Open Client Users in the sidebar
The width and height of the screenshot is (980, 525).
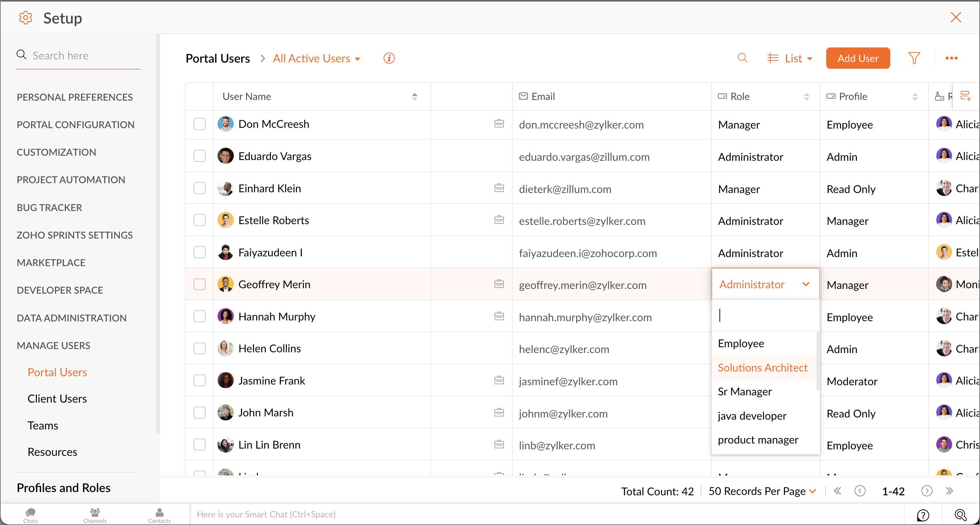tap(57, 399)
